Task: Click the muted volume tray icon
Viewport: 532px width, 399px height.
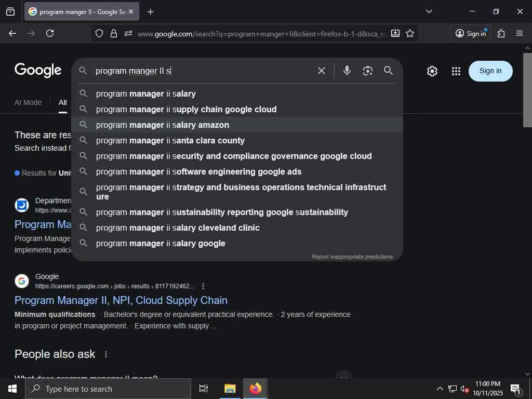Action: (464, 389)
